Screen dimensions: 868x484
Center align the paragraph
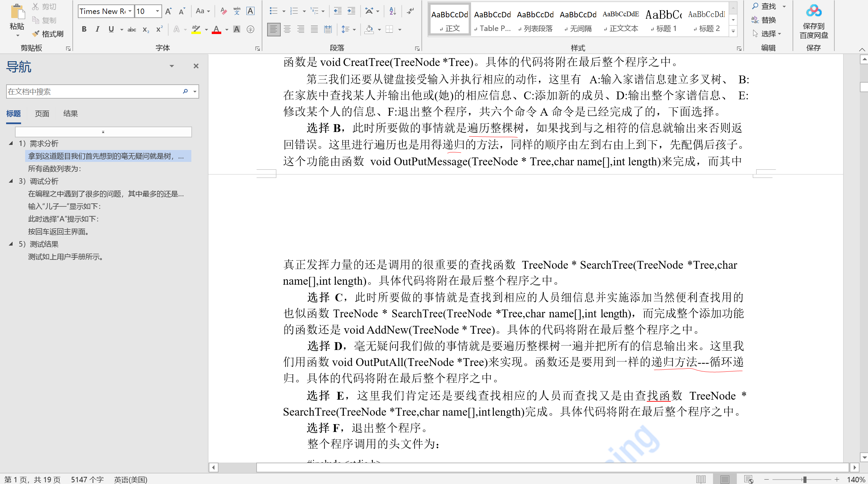pos(287,30)
